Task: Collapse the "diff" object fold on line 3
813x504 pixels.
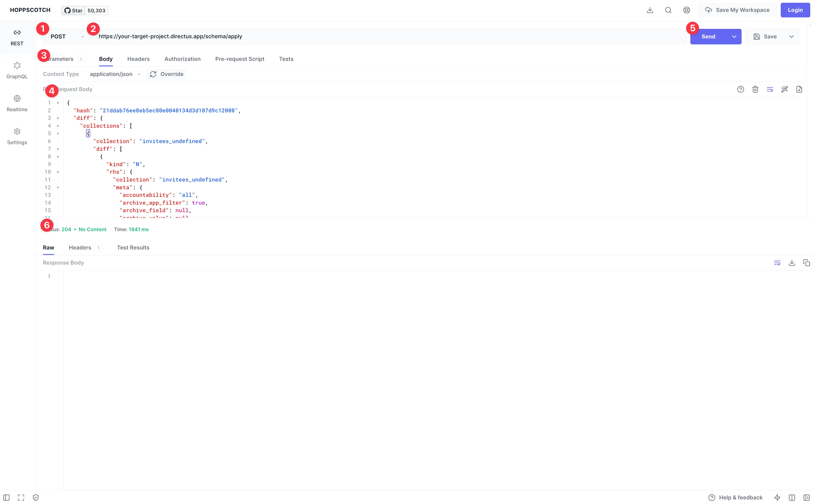Action: click(58, 118)
